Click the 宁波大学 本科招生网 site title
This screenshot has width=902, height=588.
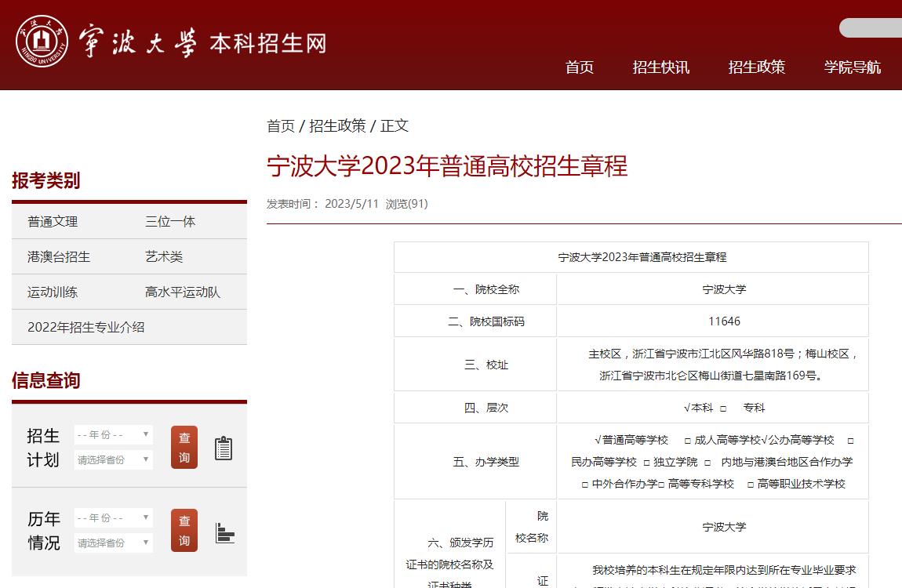(202, 42)
